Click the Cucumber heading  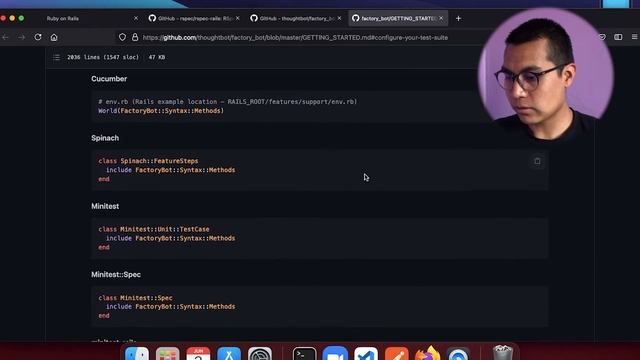(x=109, y=79)
